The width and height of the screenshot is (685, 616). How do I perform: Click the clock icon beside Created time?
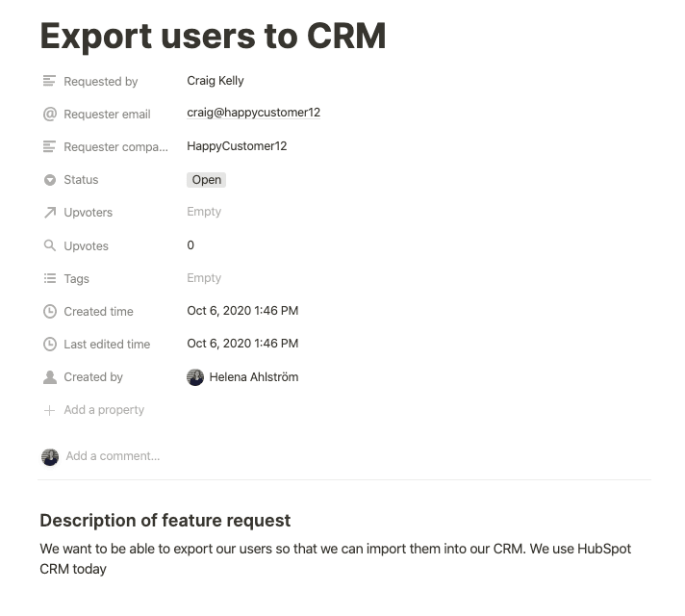50,312
